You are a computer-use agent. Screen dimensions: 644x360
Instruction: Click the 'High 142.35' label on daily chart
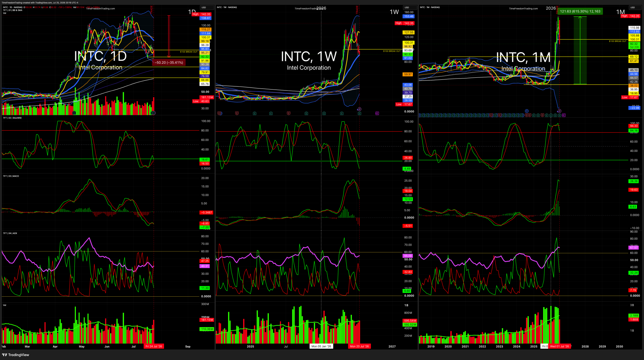(202, 14)
